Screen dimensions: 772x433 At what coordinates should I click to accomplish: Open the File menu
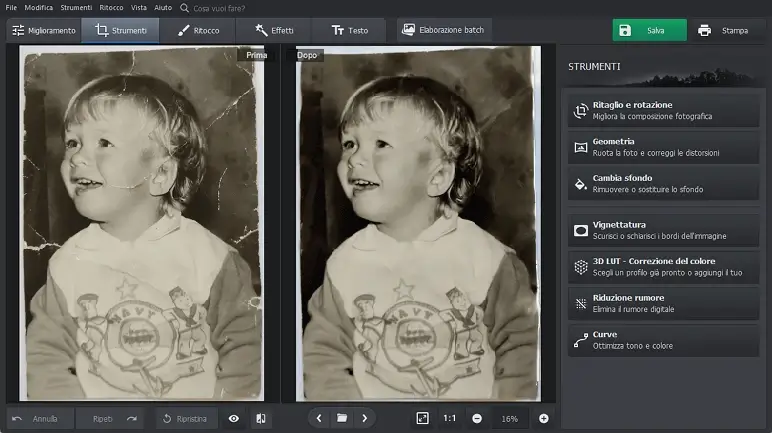(11, 8)
